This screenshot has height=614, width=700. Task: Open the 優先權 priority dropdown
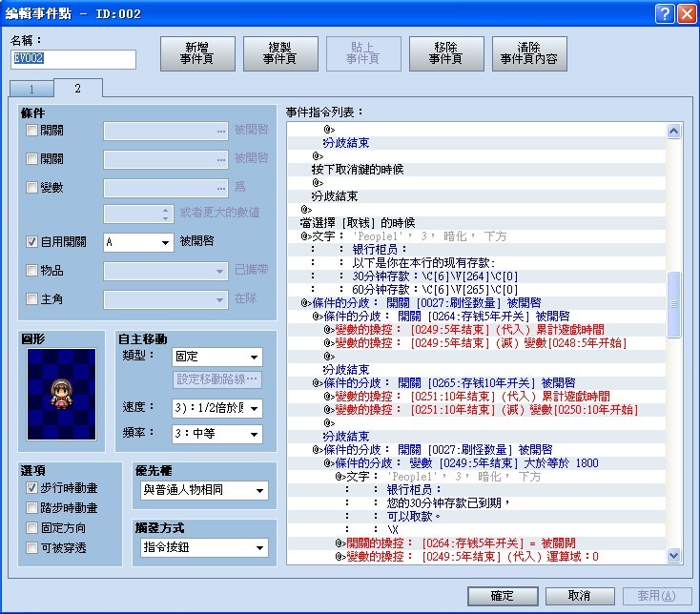click(204, 490)
